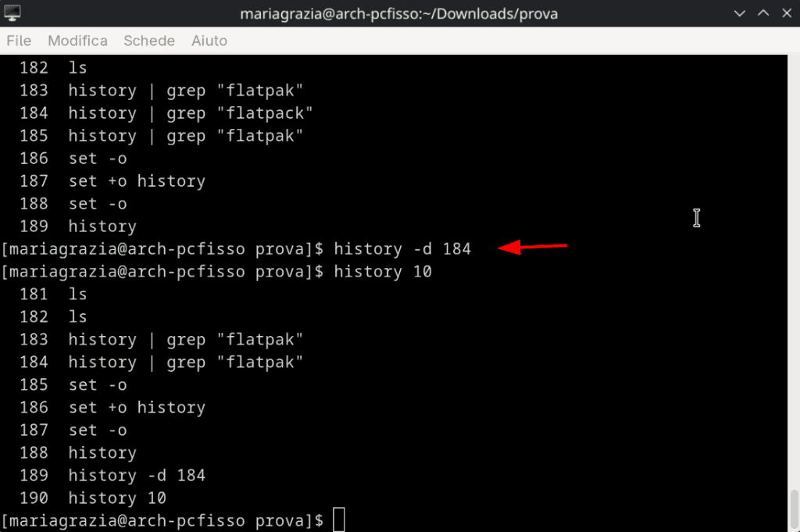
Task: Click the line 181 'ls' entry
Action: click(53, 295)
